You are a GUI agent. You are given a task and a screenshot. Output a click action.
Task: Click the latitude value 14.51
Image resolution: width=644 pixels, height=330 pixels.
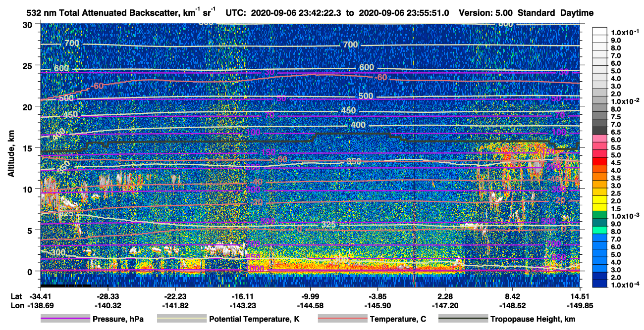580,296
